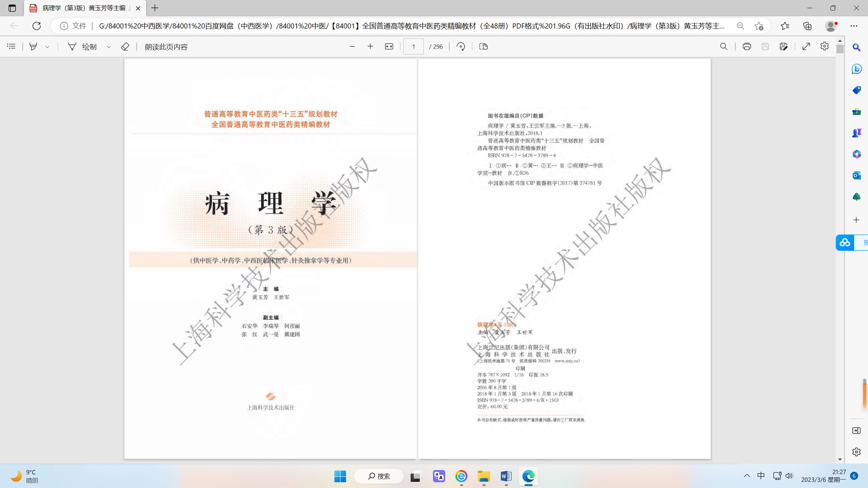This screenshot has height=488, width=868.
Task: Open the table of contents panel
Action: 11,46
